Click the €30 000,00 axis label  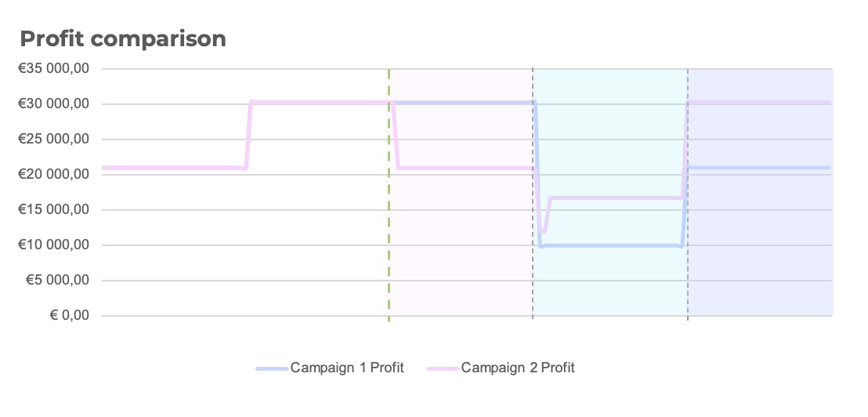coord(54,104)
